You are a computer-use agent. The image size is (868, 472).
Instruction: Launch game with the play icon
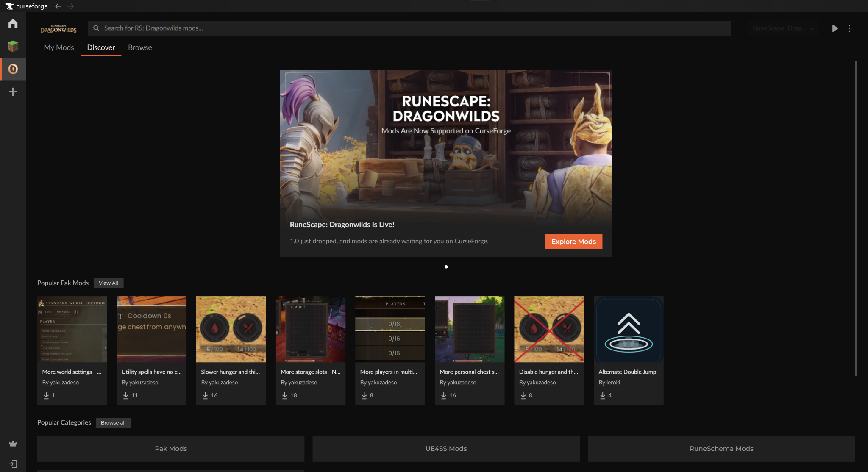(835, 28)
